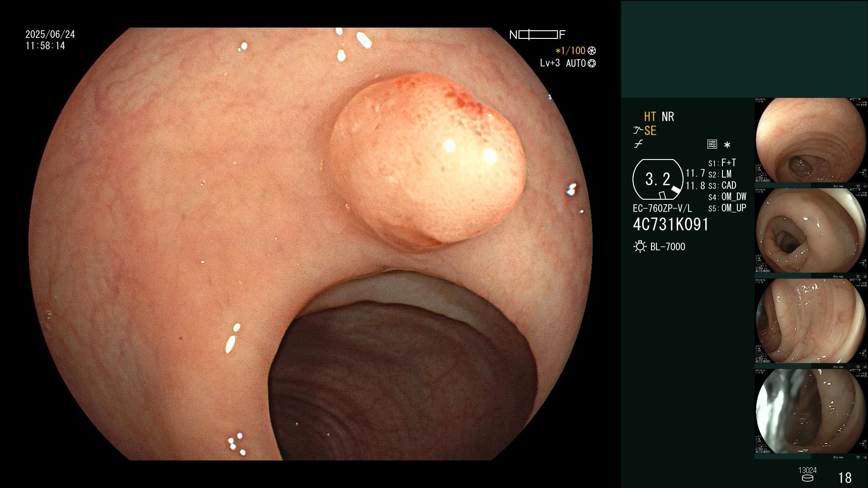The height and width of the screenshot is (488, 868).
Task: Click the S4: OM_DW switch assignment
Action: [727, 197]
